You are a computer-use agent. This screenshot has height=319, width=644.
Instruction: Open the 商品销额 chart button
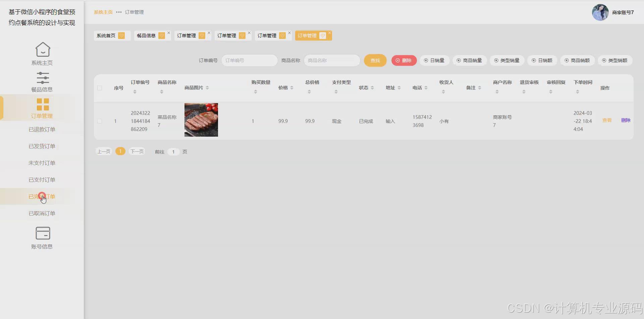pyautogui.click(x=578, y=60)
